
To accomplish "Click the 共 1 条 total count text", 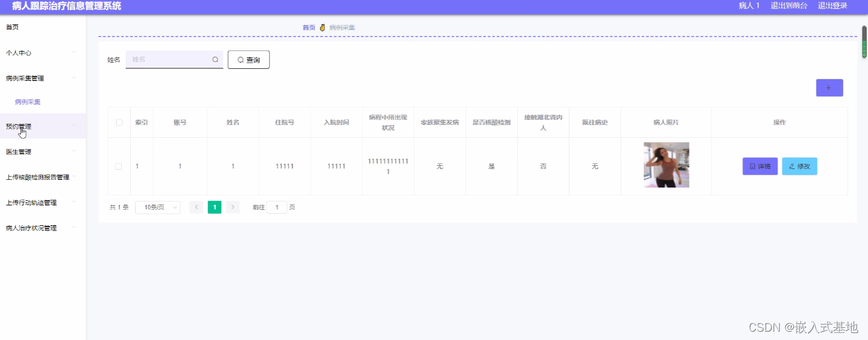I will click(x=119, y=207).
